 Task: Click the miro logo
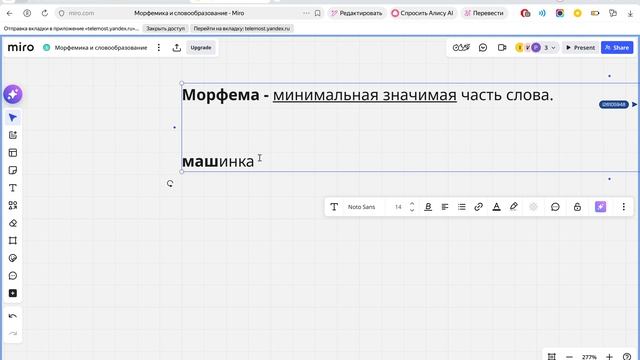21,47
